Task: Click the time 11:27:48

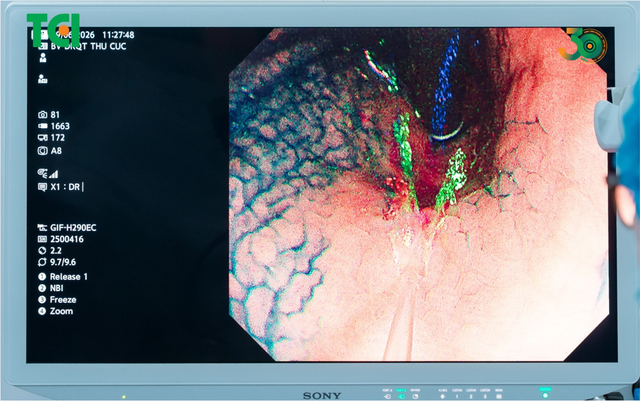Action: click(118, 35)
